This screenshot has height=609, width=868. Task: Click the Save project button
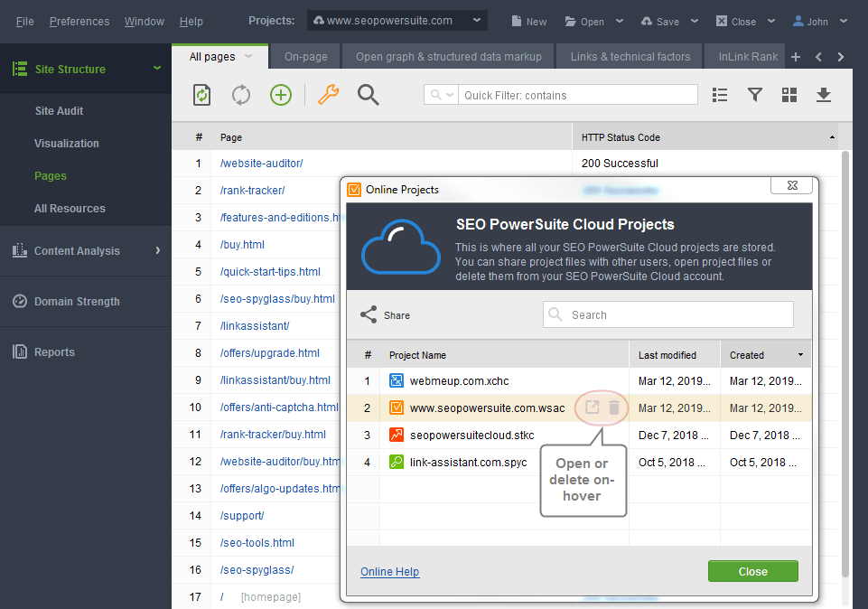tap(660, 21)
